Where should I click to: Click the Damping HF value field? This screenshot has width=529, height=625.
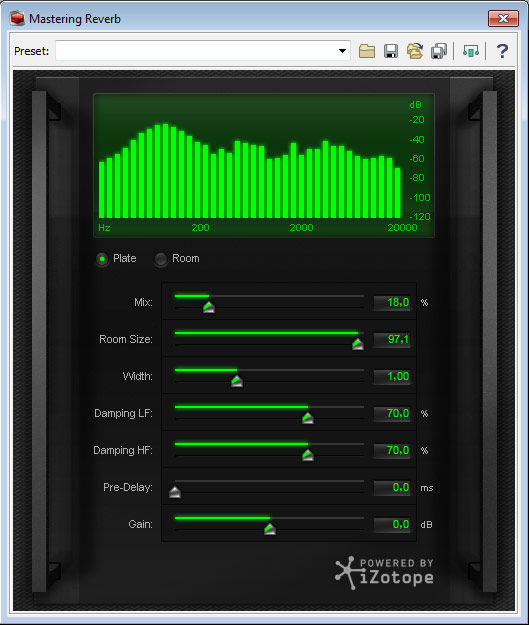(391, 450)
